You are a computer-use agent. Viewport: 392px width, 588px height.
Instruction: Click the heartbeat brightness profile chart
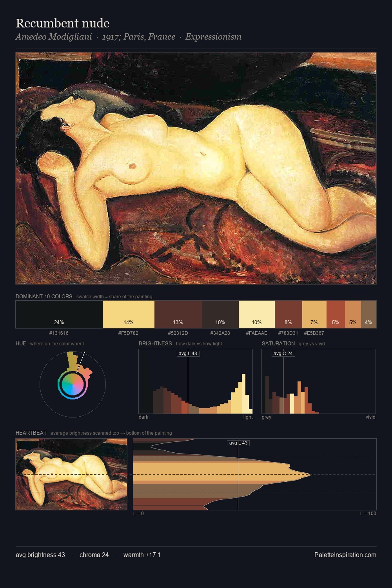(255, 474)
